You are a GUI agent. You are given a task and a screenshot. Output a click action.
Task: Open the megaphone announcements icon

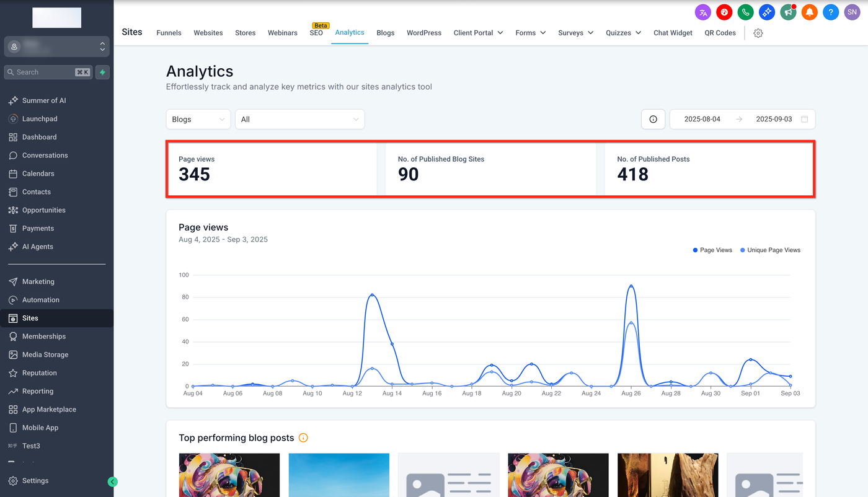click(788, 12)
